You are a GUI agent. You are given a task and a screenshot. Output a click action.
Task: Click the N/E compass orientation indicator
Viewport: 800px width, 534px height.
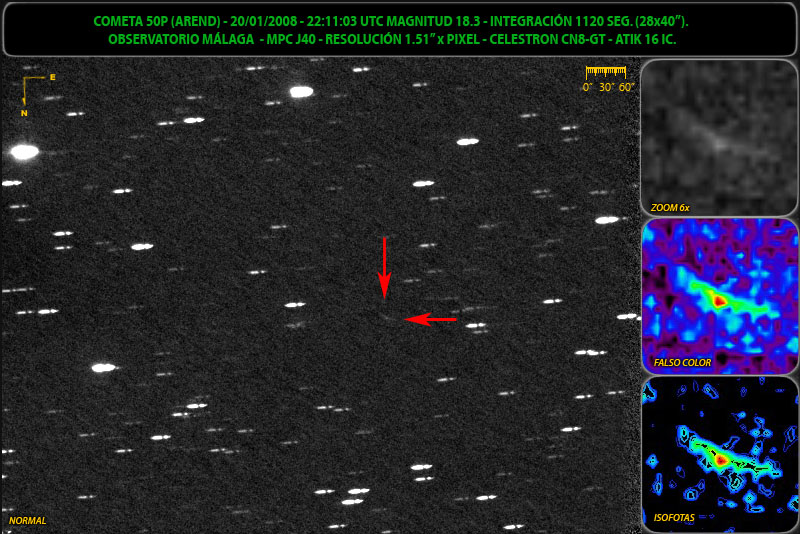tap(38, 95)
